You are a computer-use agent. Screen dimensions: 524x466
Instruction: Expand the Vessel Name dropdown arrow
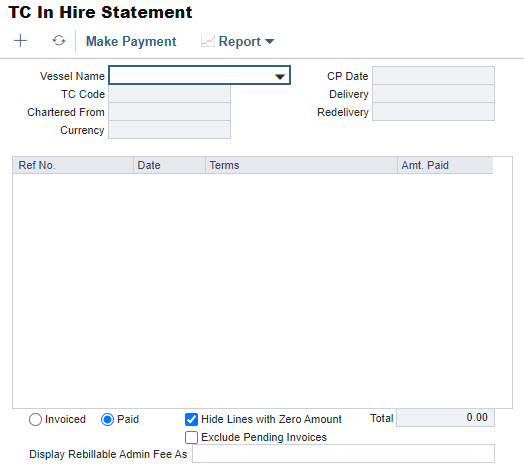[x=280, y=77]
